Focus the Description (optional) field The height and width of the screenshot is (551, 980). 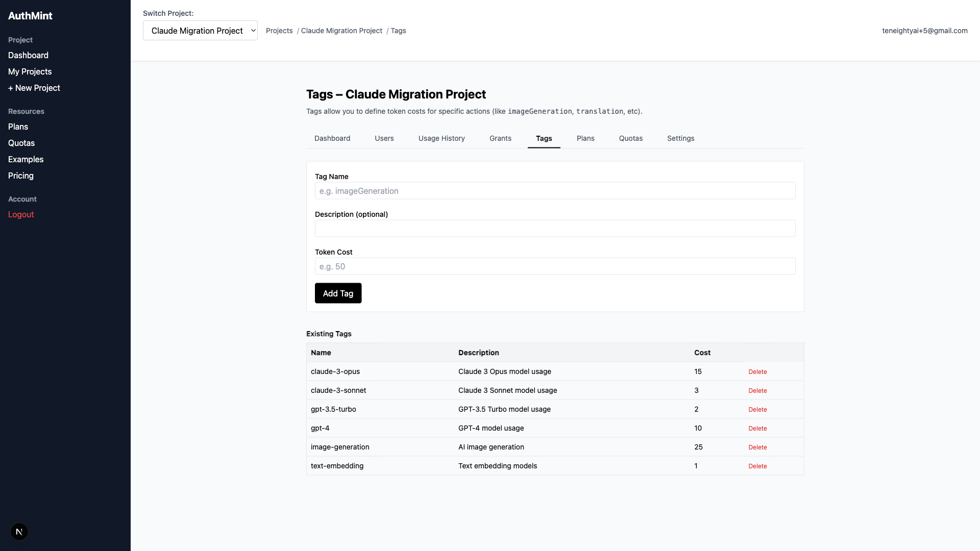coord(555,229)
